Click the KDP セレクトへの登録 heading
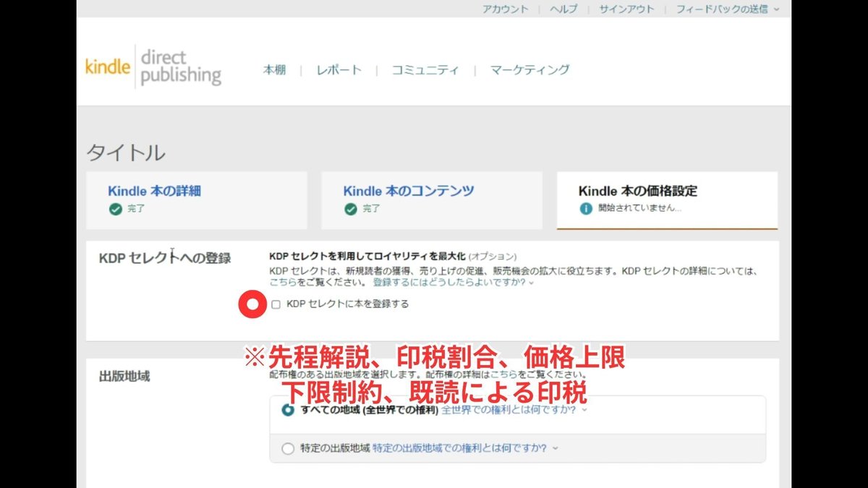The width and height of the screenshot is (868, 488). 165,258
